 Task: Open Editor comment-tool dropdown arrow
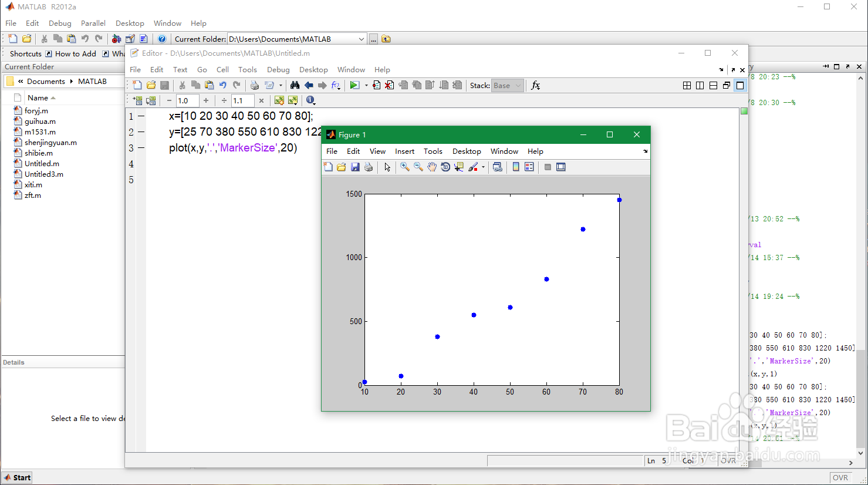click(x=281, y=85)
